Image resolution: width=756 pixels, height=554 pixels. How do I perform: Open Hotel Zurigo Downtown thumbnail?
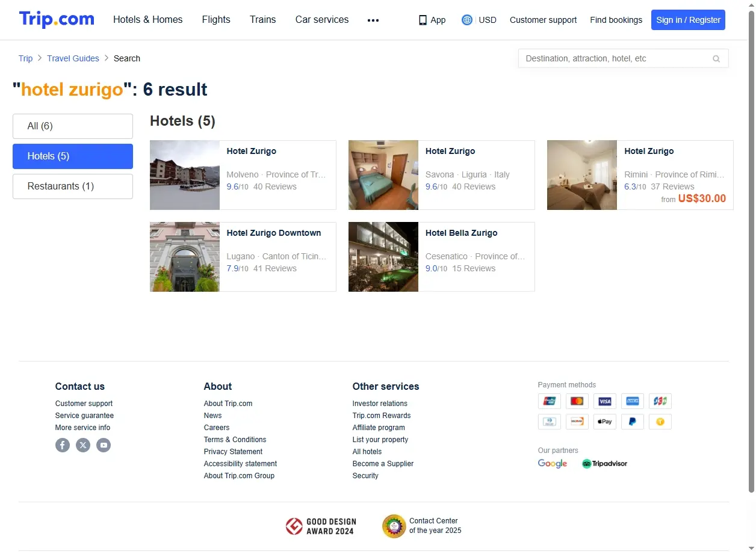tap(185, 257)
